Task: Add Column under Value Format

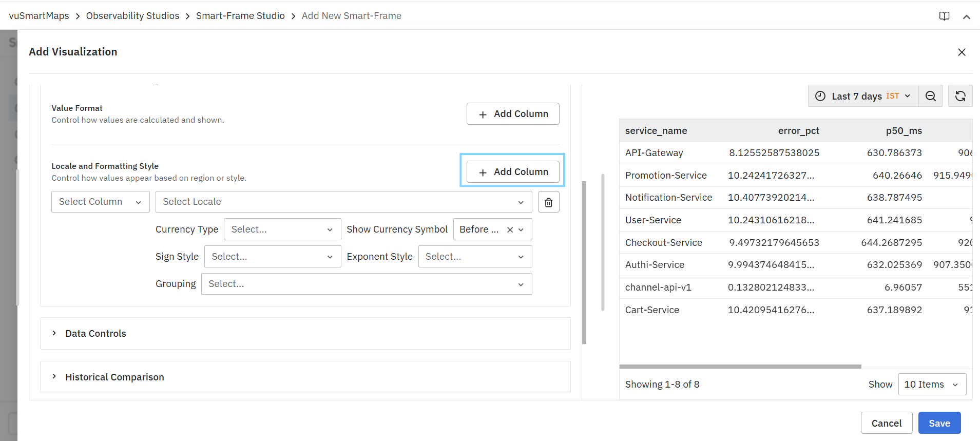Action: pos(513,113)
